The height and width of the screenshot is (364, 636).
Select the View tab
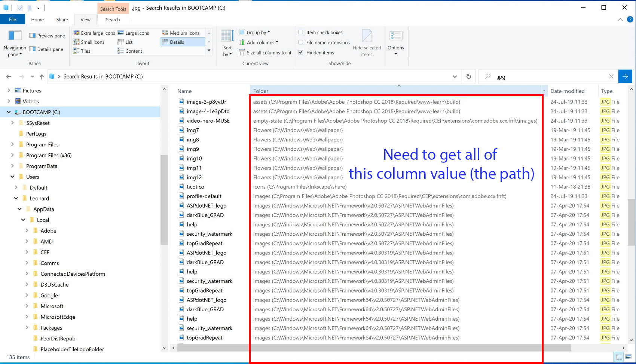[x=85, y=19]
